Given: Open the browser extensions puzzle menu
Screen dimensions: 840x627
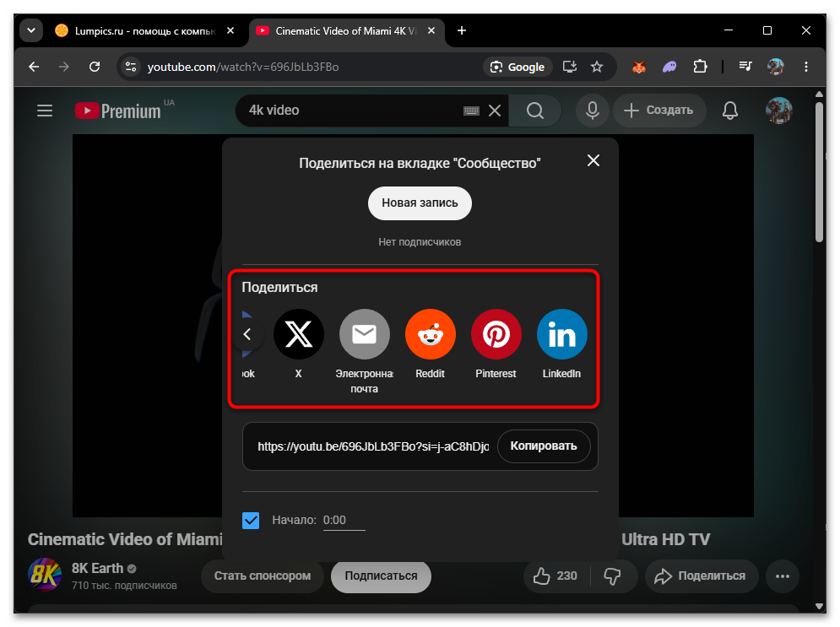Looking at the screenshot, I should coord(700,67).
